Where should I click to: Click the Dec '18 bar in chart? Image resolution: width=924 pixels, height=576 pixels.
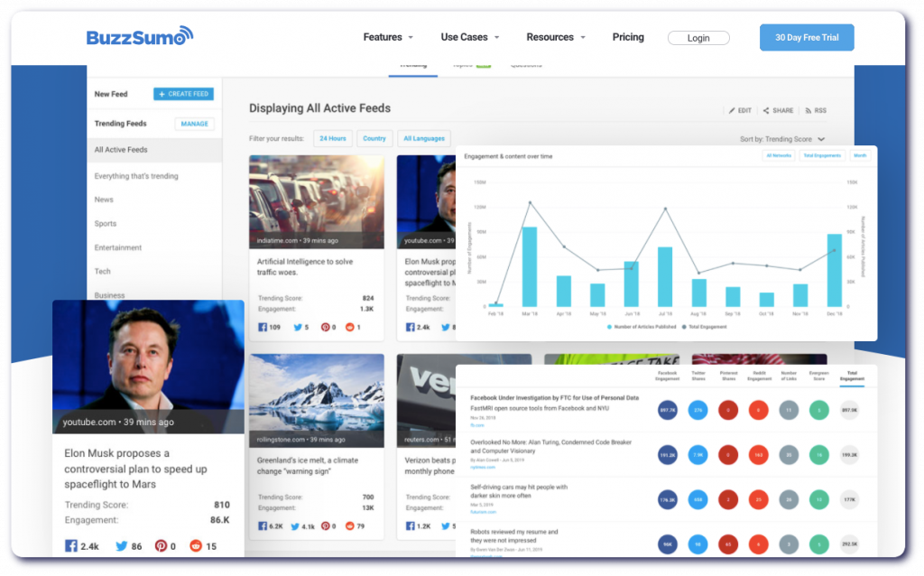(x=835, y=270)
